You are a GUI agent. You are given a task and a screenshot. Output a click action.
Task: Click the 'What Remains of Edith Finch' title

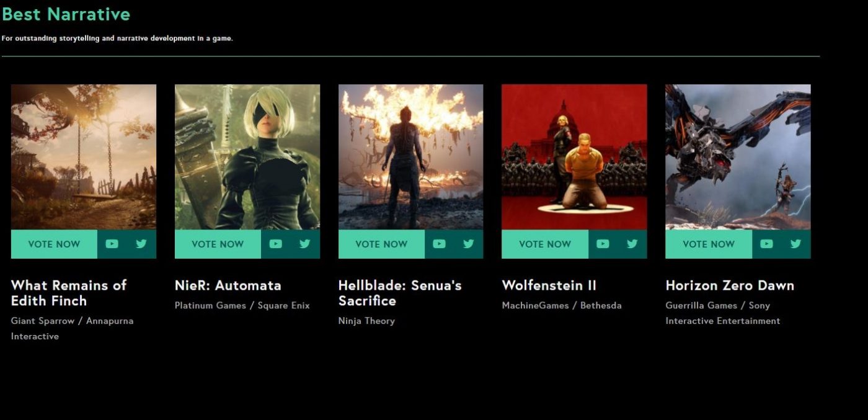[x=69, y=293]
